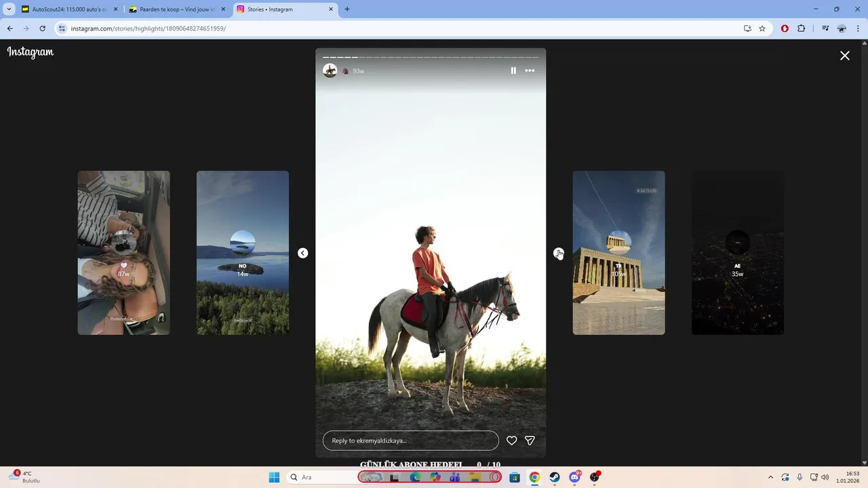Open Chrome profile avatar
Viewport: 868px width, 488px height.
click(x=842, y=28)
